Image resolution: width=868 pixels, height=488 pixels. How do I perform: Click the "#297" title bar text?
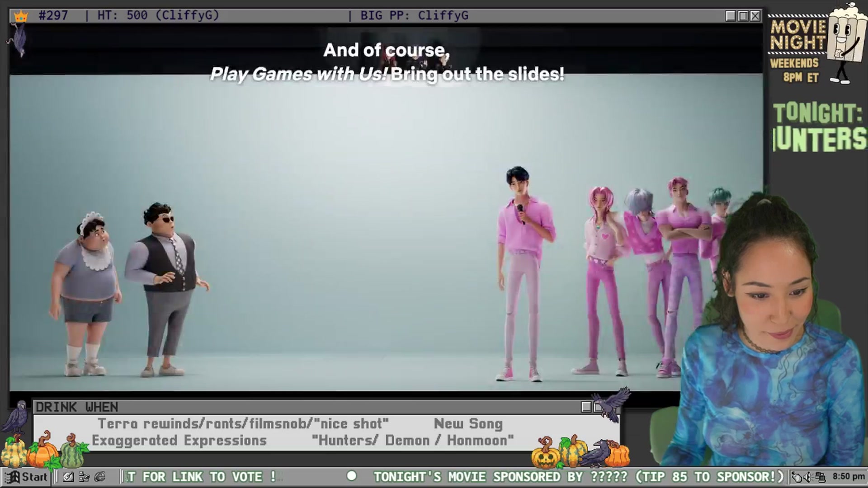pos(53,15)
